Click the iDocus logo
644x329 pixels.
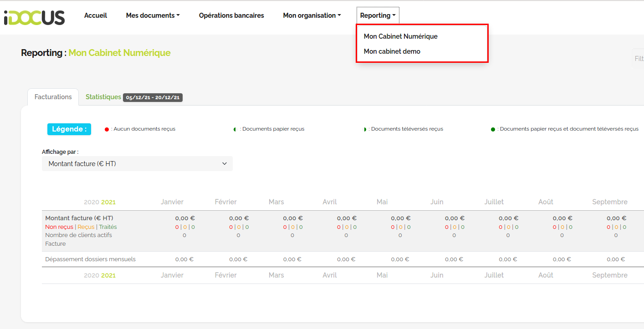coord(35,17)
